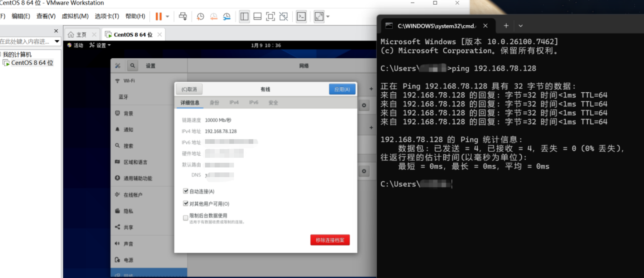The width and height of the screenshot is (644, 278).
Task: Close the CentOS 8 64 位 tab
Action: click(160, 35)
